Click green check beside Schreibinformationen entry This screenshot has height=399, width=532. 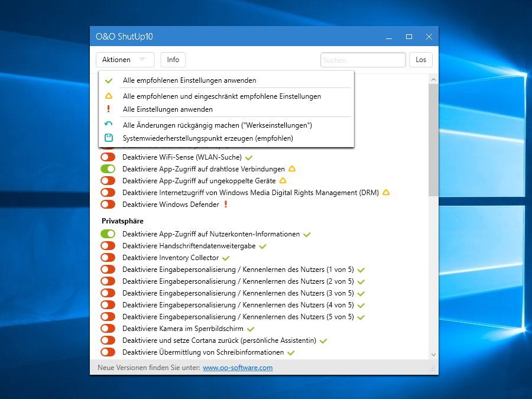[x=291, y=353]
